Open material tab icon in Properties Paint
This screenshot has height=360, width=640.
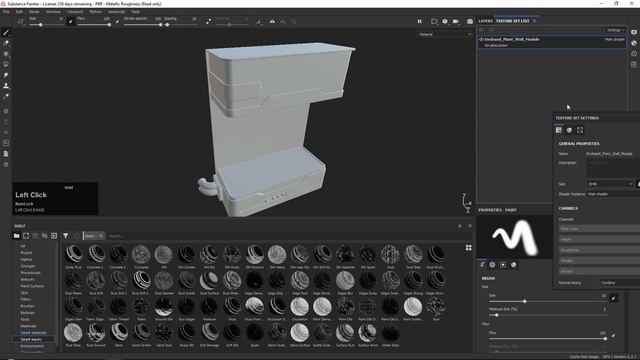click(x=513, y=264)
